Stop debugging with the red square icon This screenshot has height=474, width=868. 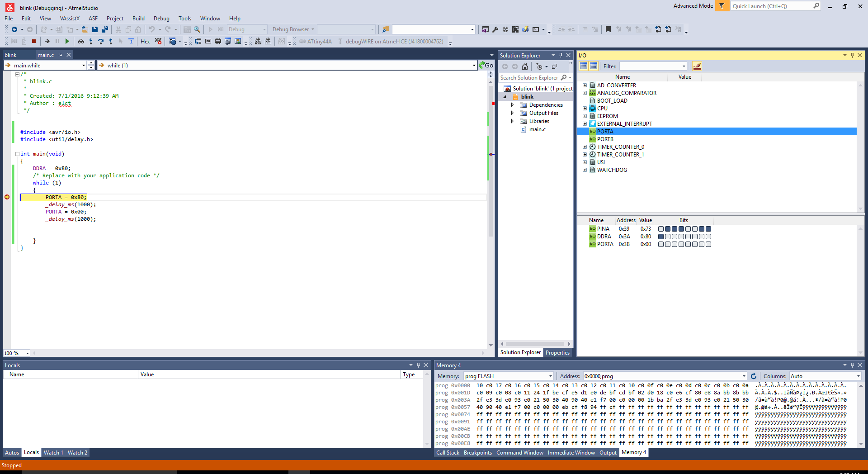point(34,41)
